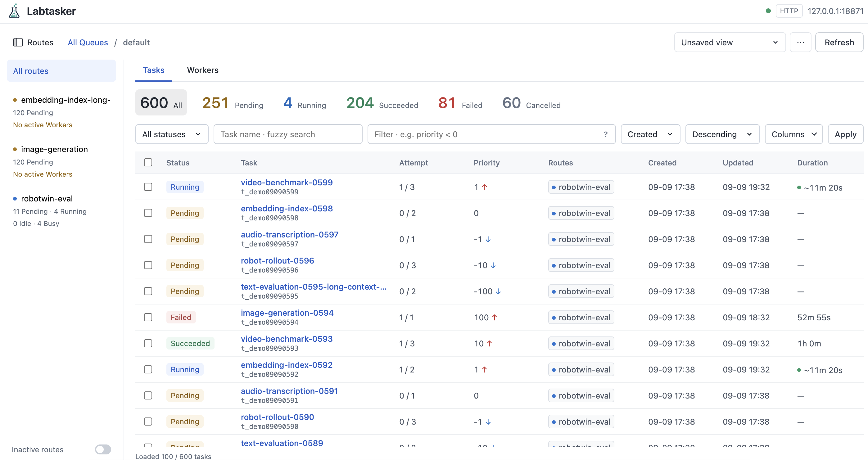Click the Apply button
The image size is (868, 460).
845,134
